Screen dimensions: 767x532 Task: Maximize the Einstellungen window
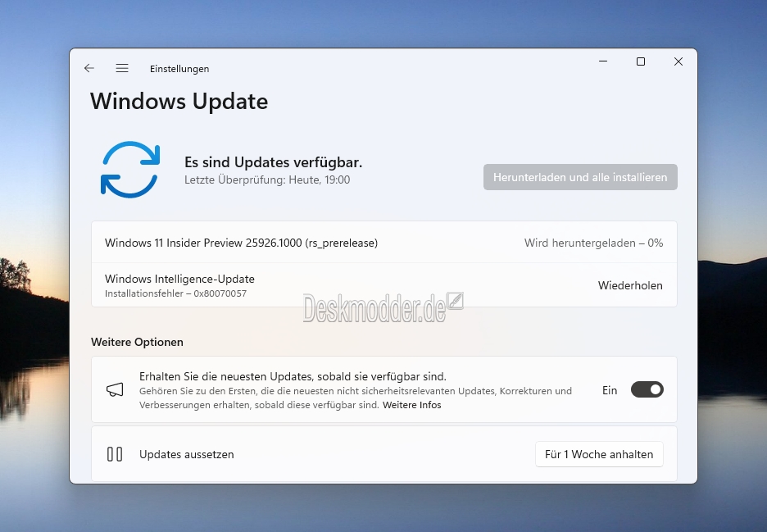click(640, 61)
